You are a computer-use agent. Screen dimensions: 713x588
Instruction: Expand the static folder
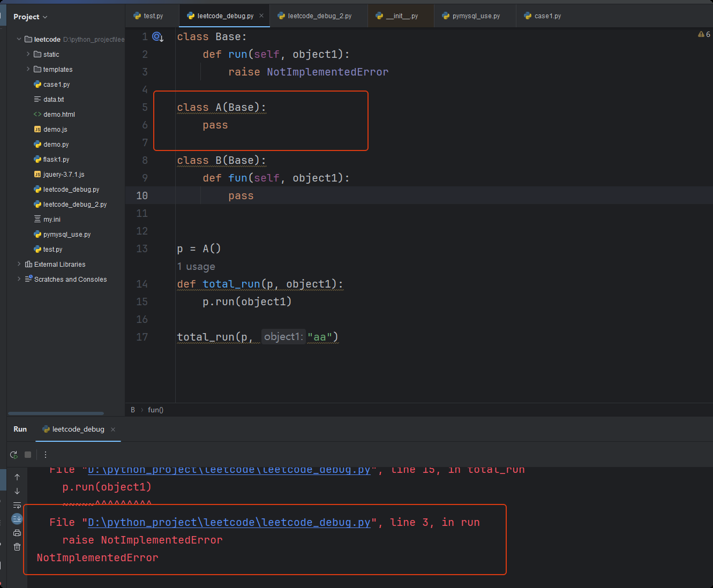tap(28, 54)
